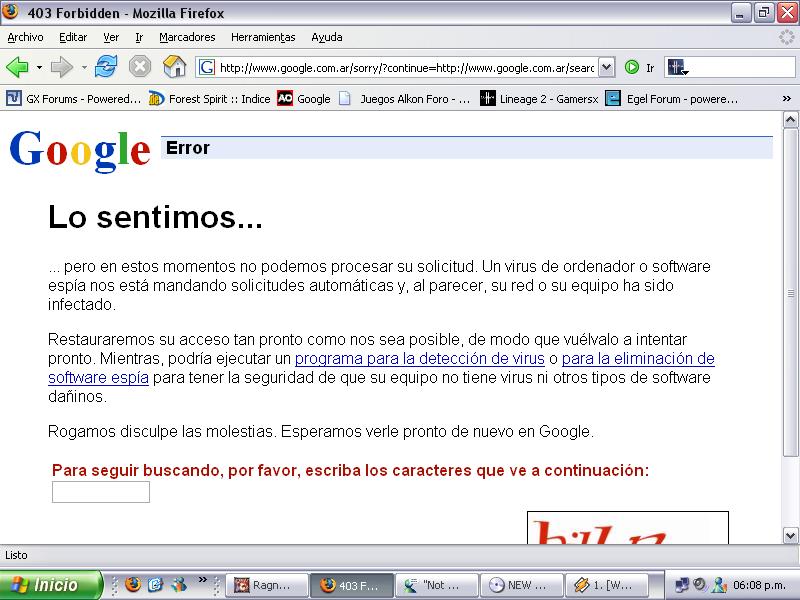Screen dimensions: 800x600
Task: Go to the Home page icon
Action: (x=174, y=67)
